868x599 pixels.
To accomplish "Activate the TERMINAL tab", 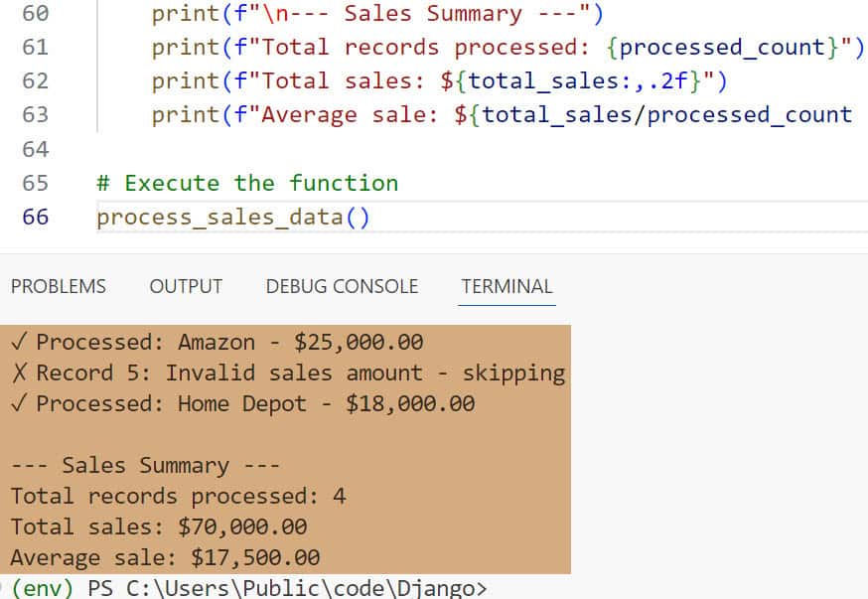I will point(507,286).
